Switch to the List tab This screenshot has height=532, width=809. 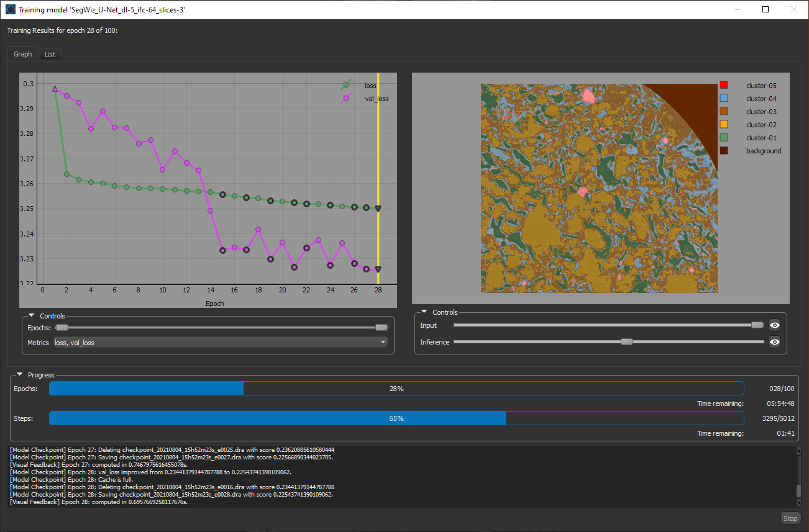coord(50,54)
